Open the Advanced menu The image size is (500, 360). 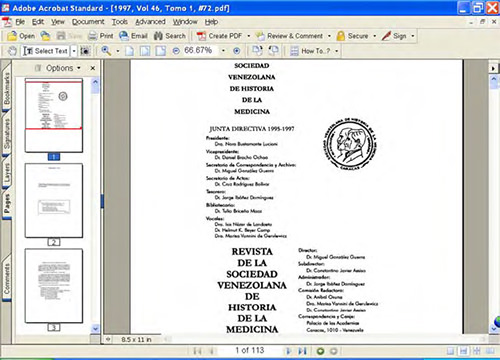click(150, 22)
